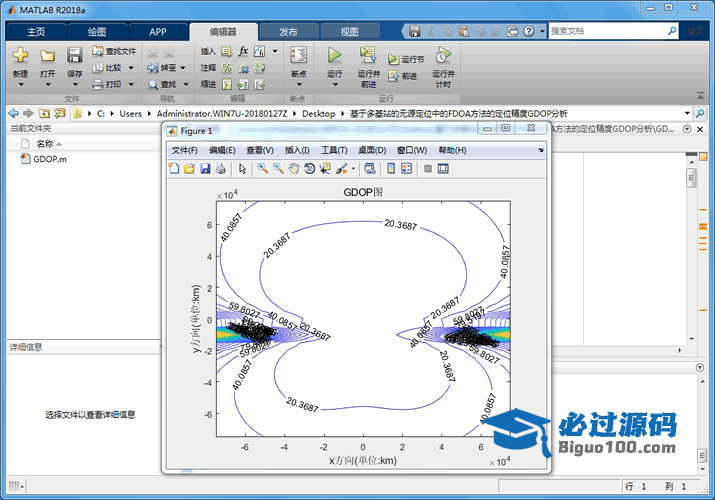Click the fx insert function icon
Image resolution: width=715 pixels, height=500 pixels.
244,51
